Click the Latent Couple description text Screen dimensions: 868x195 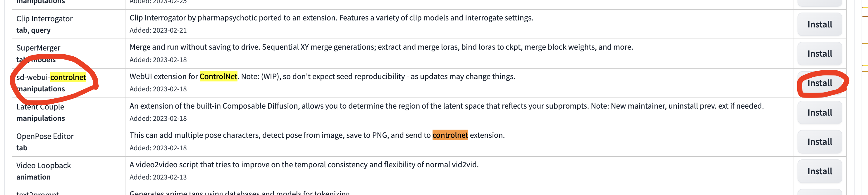point(446,106)
